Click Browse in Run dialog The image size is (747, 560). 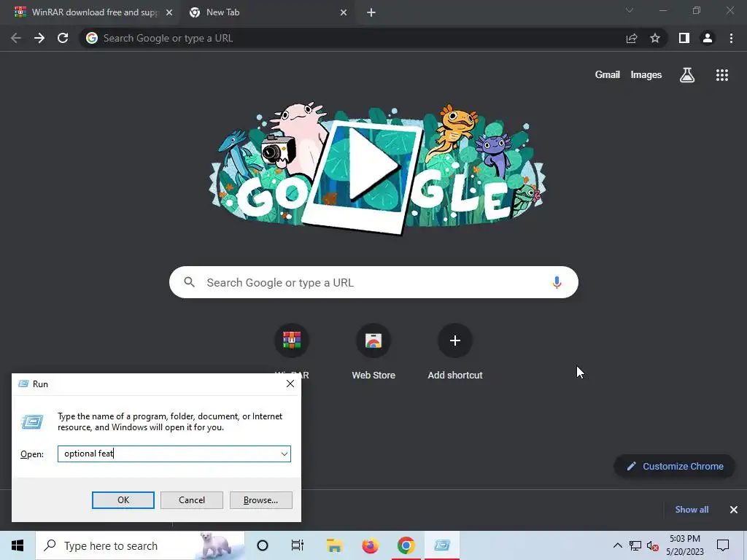[260, 500]
